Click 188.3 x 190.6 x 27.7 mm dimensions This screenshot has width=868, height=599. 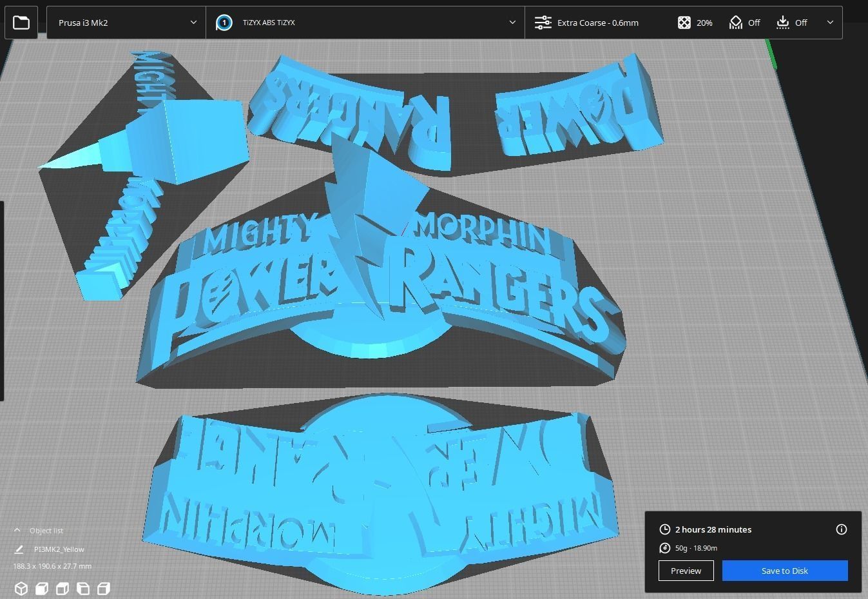point(52,566)
